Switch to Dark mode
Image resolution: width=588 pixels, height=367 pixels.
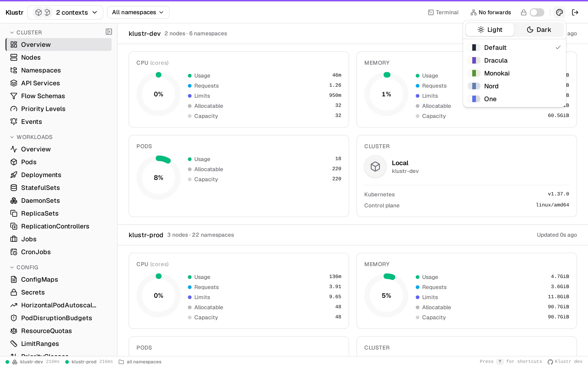tap(539, 30)
